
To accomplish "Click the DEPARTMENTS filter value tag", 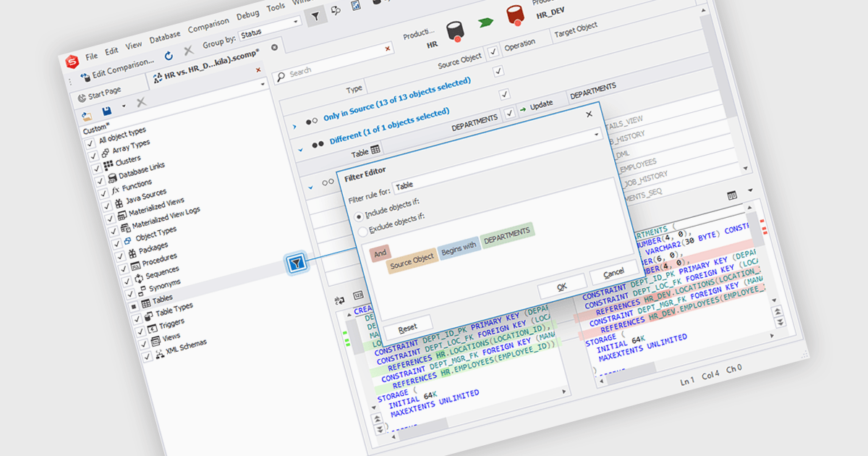I will 506,235.
